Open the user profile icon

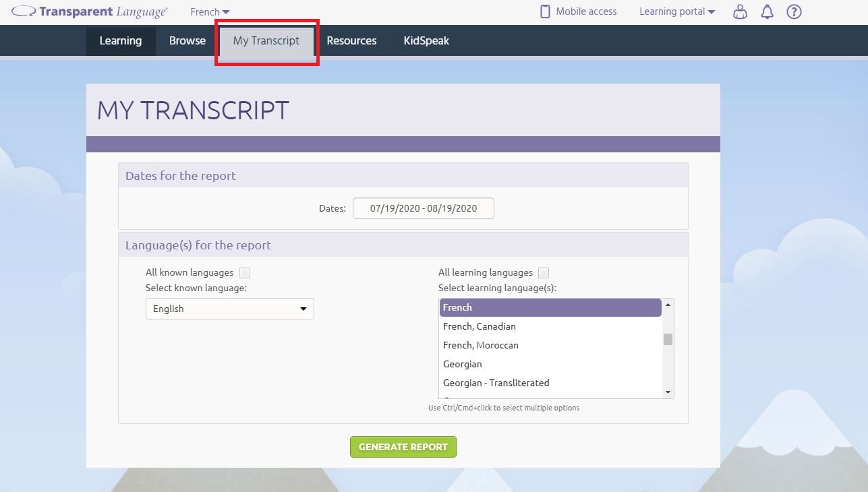740,11
